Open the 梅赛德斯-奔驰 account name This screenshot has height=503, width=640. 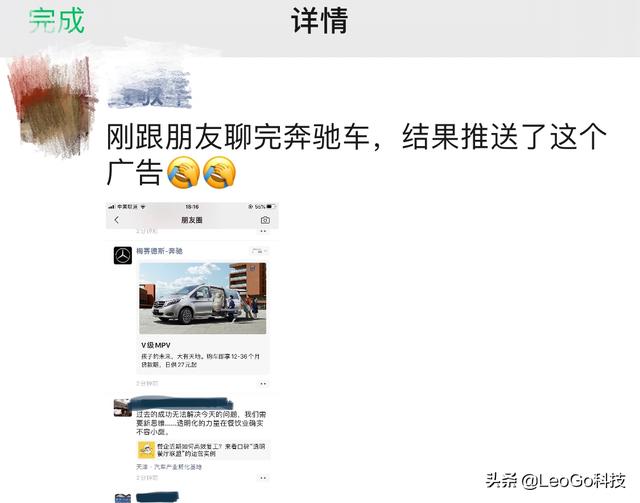tap(159, 251)
